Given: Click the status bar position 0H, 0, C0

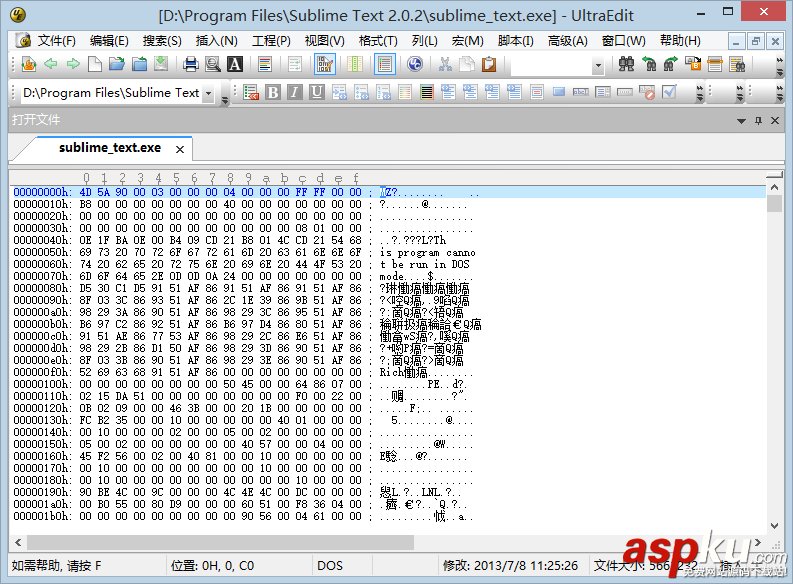Looking at the screenshot, I should [212, 565].
